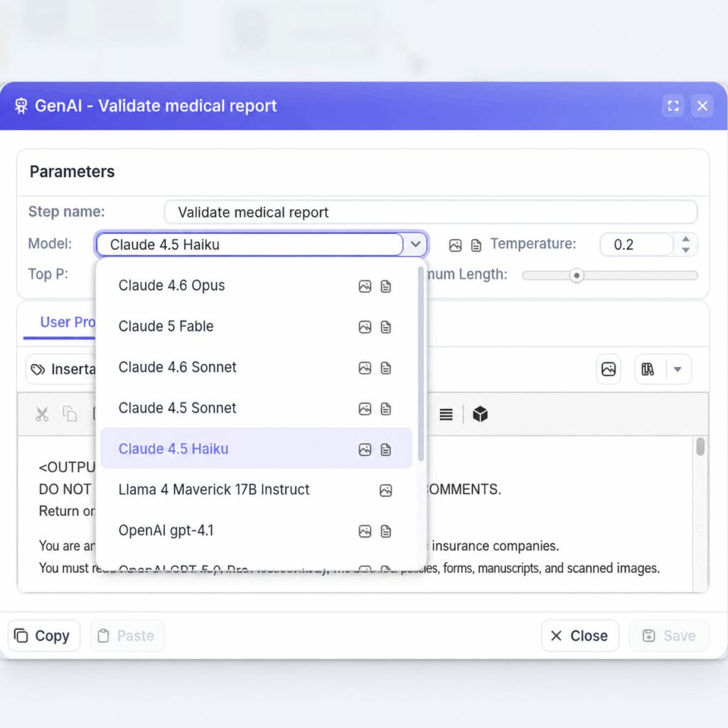
Task: Open the Step name input field
Action: click(x=430, y=212)
